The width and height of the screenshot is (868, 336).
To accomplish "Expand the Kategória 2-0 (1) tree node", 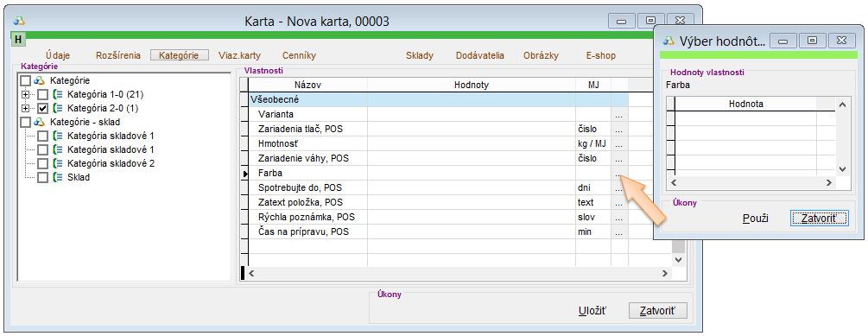I will [25, 109].
